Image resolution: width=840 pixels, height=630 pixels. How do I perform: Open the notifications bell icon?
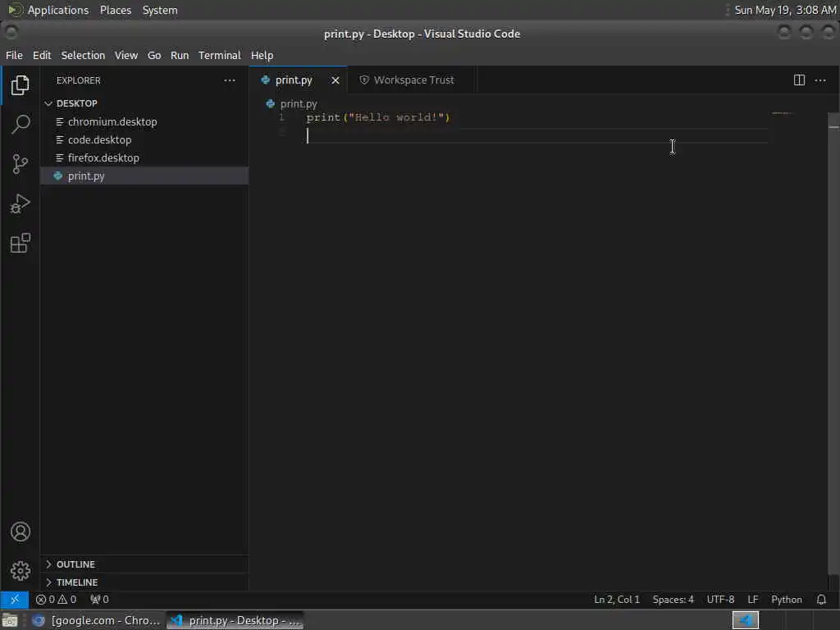(821, 600)
